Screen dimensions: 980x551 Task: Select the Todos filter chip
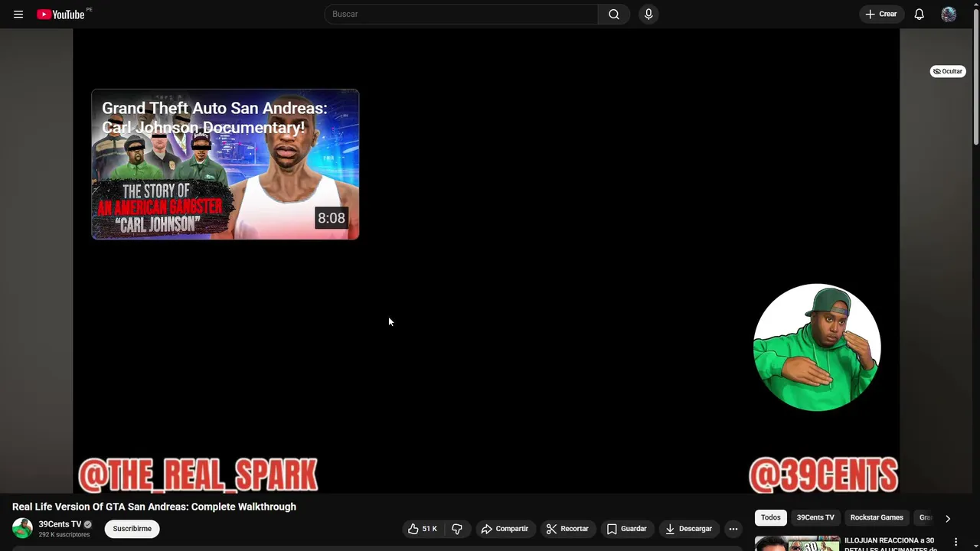click(771, 517)
